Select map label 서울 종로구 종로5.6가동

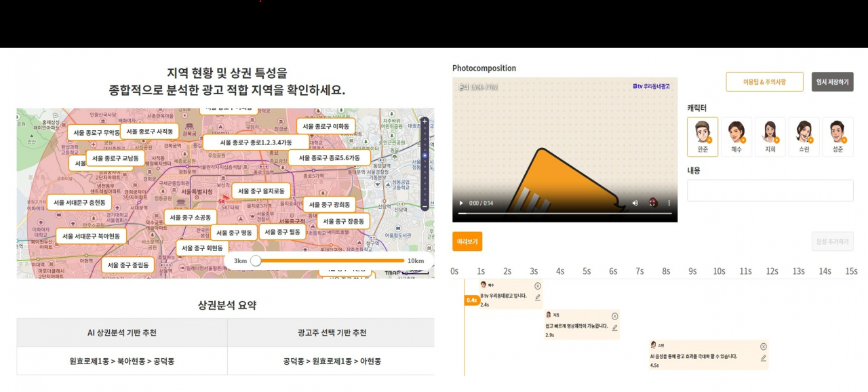(330, 158)
